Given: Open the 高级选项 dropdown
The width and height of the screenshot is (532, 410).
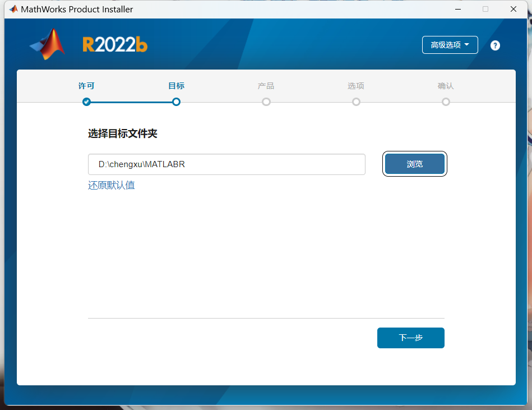Looking at the screenshot, I should click(450, 45).
